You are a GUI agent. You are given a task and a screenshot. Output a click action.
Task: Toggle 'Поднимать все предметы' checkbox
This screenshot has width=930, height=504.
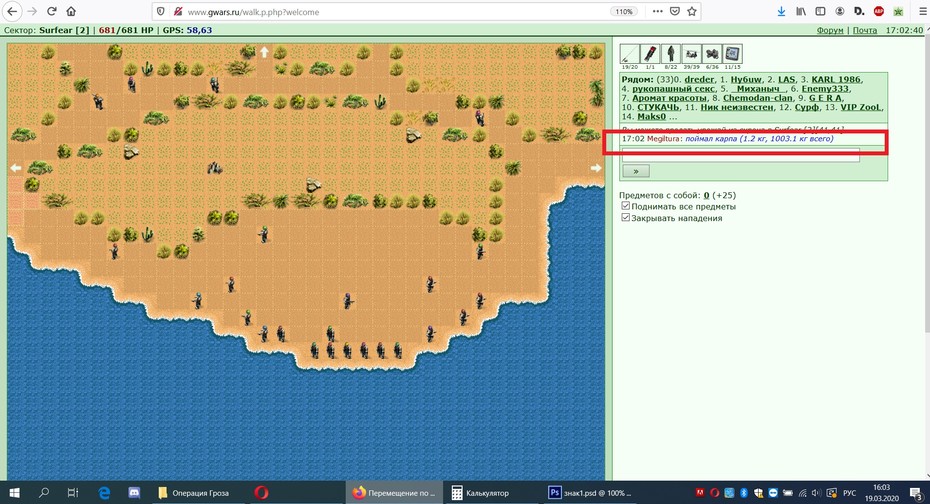[625, 206]
